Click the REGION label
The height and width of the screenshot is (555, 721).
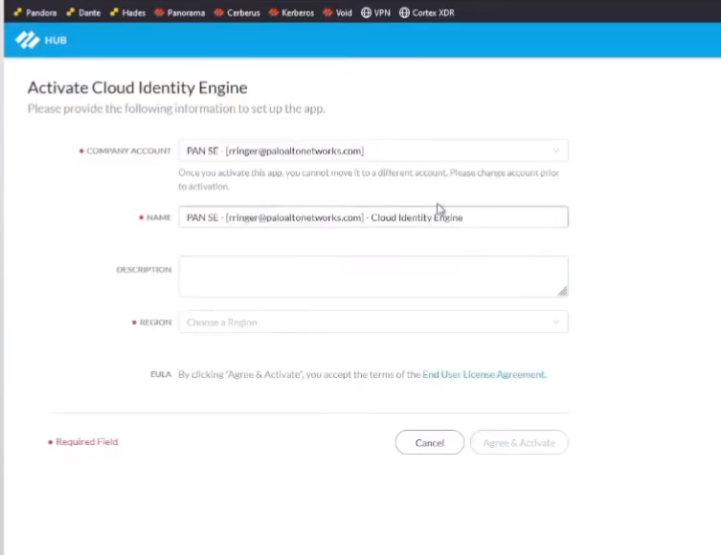155,322
